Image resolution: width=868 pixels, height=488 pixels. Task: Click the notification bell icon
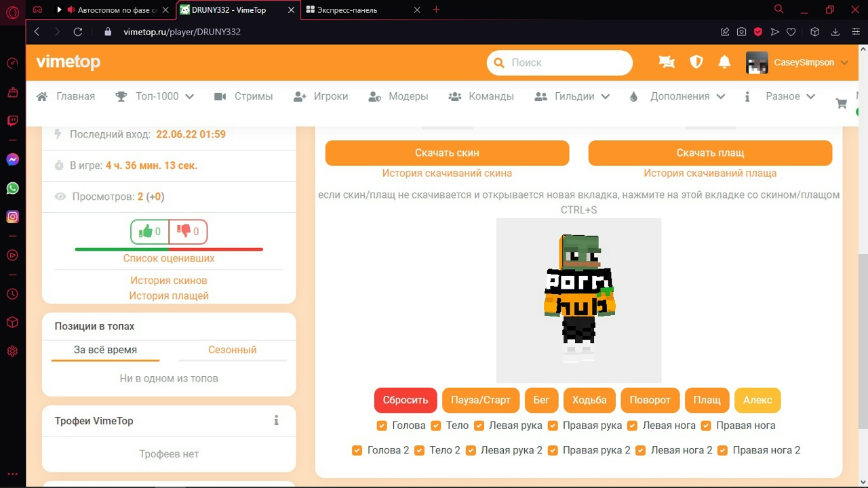[x=724, y=62]
